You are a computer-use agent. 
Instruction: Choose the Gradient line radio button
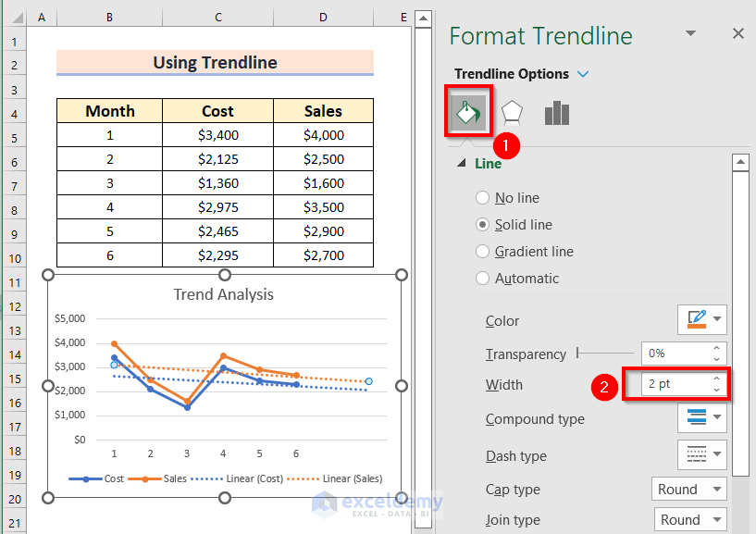tap(482, 252)
